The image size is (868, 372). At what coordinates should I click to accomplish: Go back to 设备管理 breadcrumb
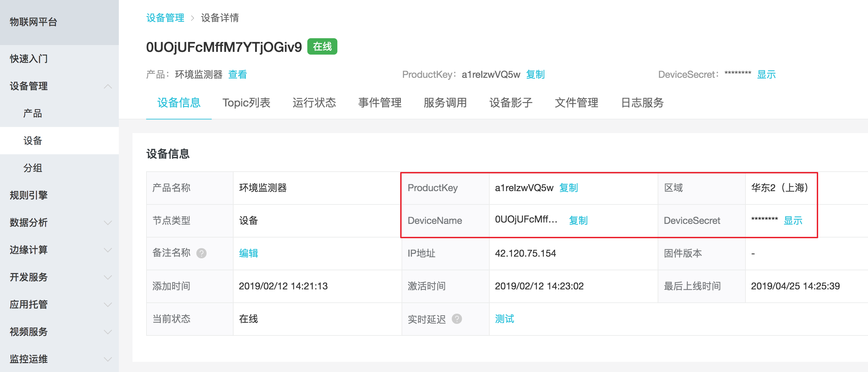pos(165,18)
